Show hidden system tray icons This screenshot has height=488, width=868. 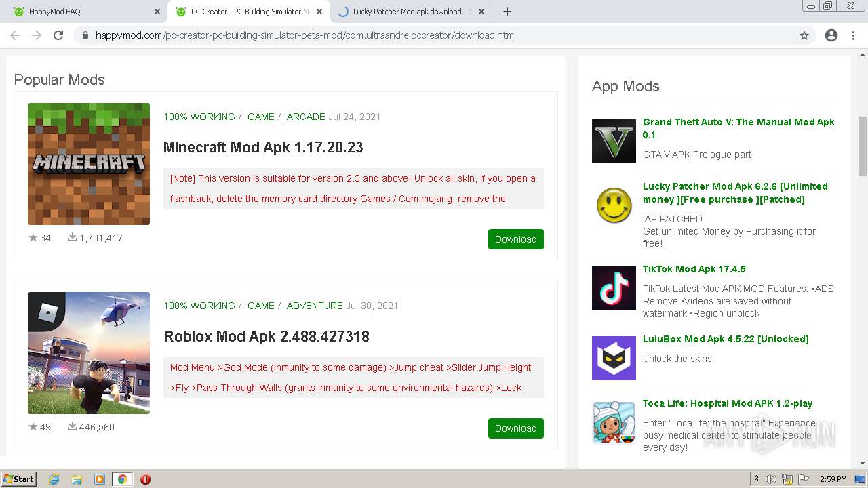[x=756, y=479]
